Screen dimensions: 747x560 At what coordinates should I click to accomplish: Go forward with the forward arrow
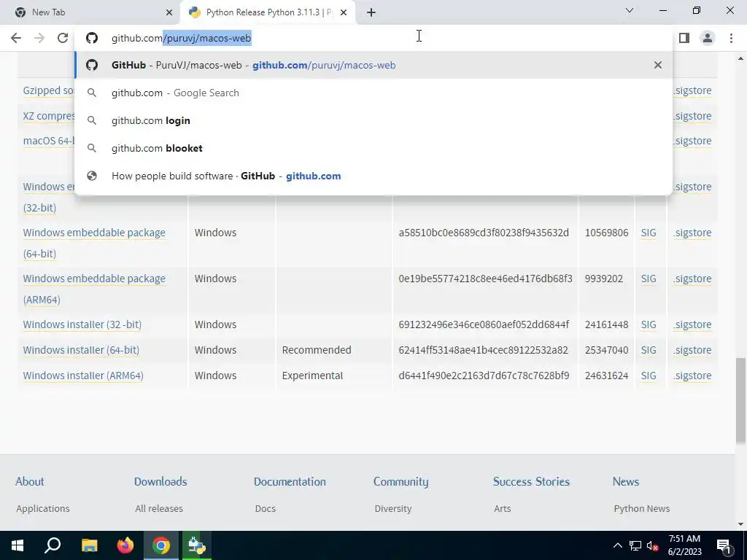pos(39,38)
